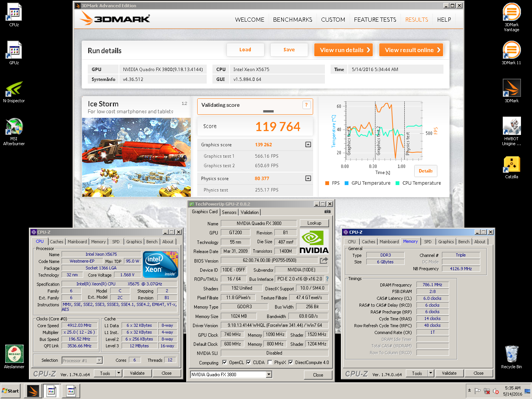Click Validate in the left CPU-Z window
This screenshot has height=399, width=532.
pos(137,373)
